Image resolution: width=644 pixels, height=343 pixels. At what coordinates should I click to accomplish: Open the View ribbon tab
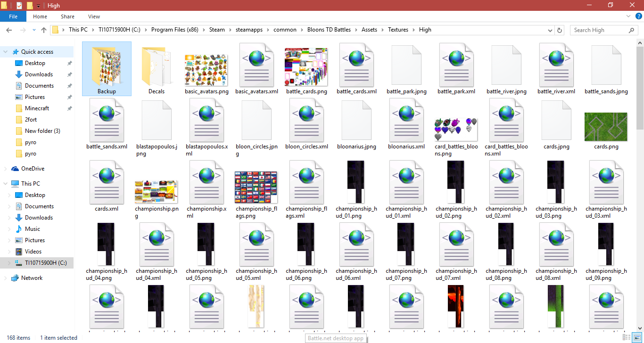click(x=94, y=16)
